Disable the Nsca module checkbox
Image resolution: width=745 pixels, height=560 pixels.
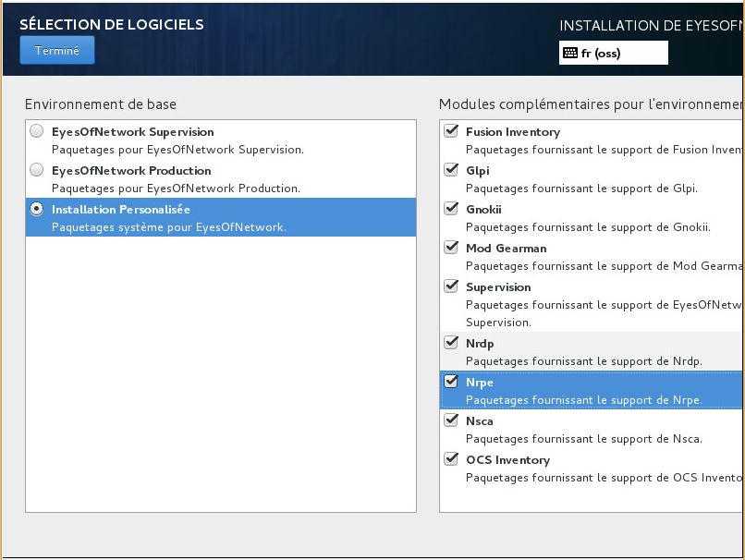click(451, 420)
